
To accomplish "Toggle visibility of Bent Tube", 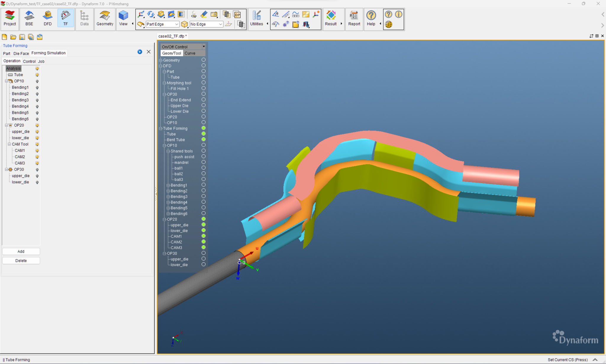I will (x=204, y=139).
